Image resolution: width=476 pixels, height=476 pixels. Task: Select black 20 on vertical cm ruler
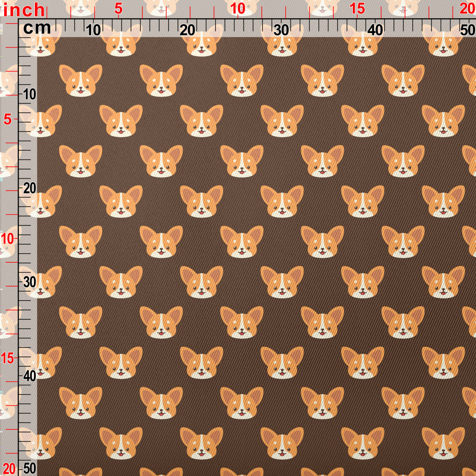30,189
